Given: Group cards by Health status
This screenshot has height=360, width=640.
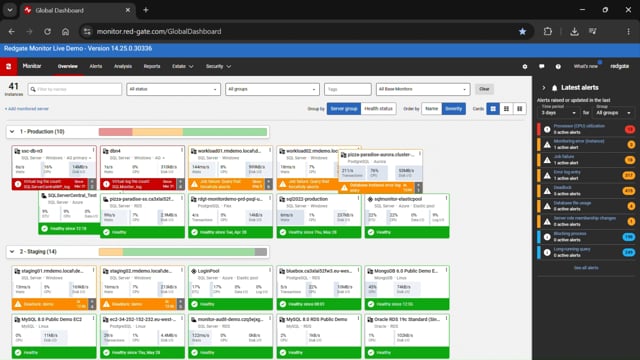Looking at the screenshot, I should (378, 109).
